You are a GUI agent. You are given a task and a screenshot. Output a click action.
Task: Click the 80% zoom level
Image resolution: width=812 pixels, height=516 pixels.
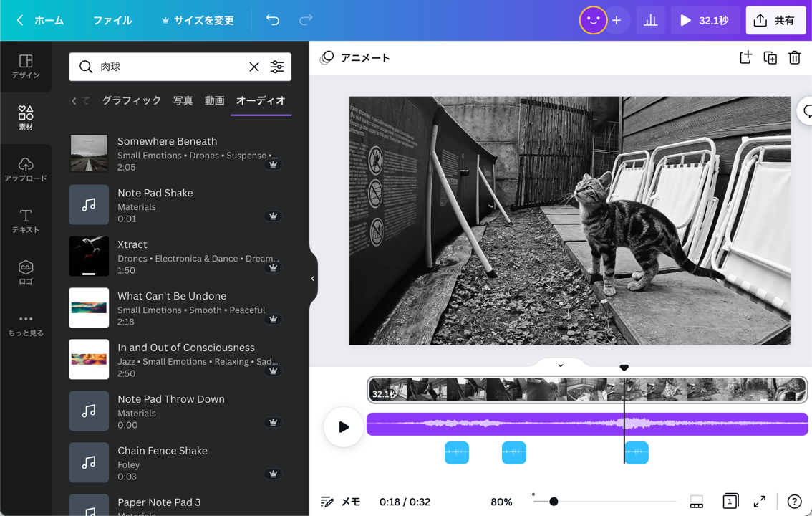(501, 502)
